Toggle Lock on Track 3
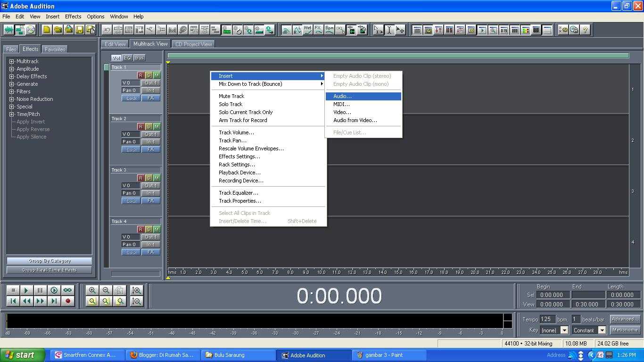The width and height of the screenshot is (644, 362). (131, 201)
